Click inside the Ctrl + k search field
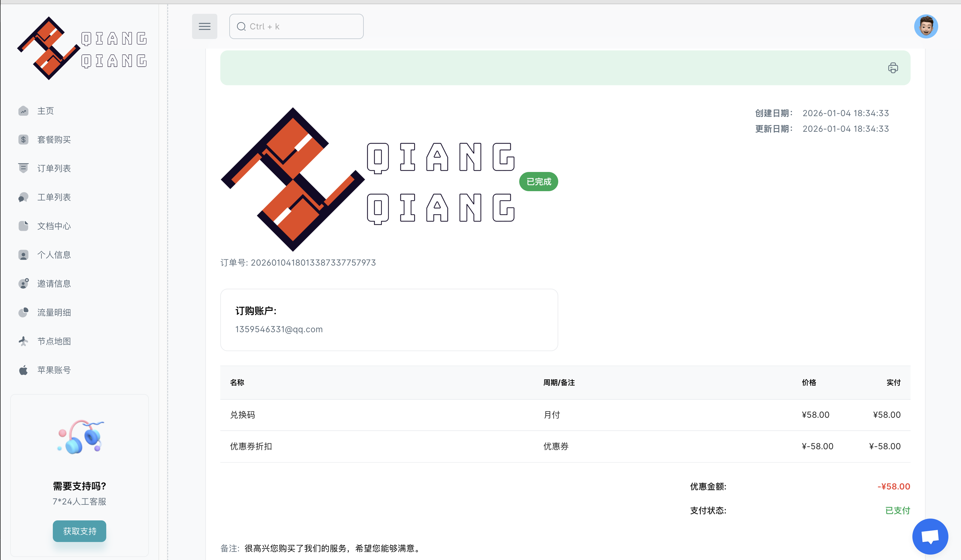 pos(301,26)
